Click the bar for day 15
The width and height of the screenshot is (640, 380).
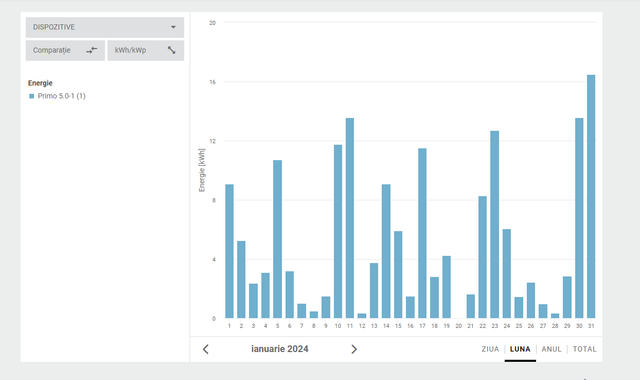coord(398,275)
